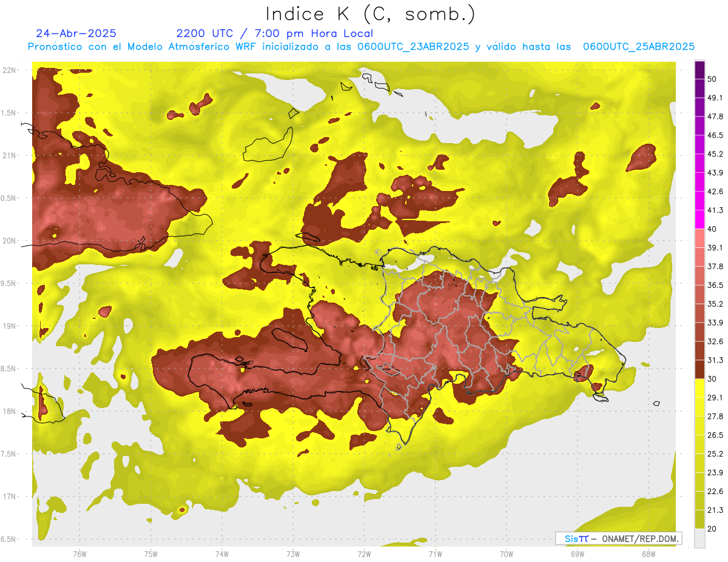Click the '21N' latitude label
The height and width of the screenshot is (562, 728).
pos(10,156)
